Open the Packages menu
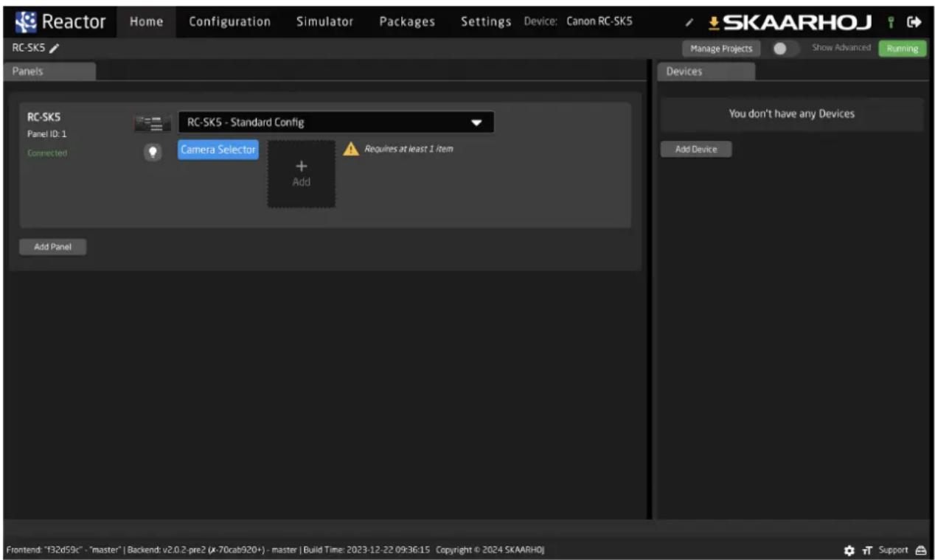 [407, 21]
